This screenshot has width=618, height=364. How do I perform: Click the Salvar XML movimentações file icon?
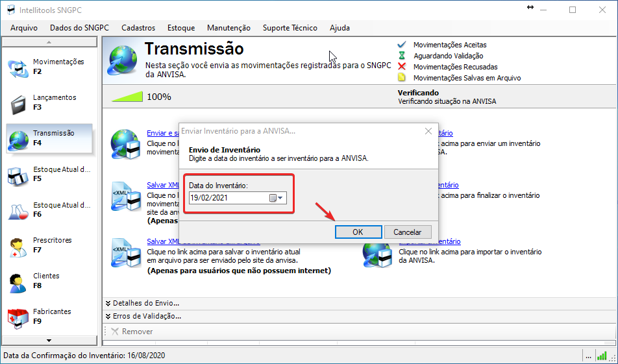point(126,197)
